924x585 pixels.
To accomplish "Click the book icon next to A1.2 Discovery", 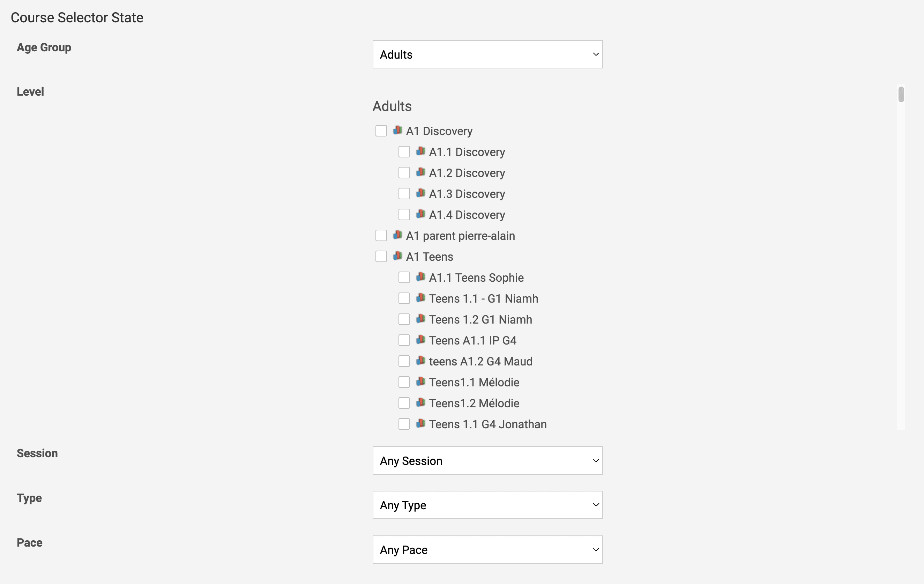I will 420,172.
